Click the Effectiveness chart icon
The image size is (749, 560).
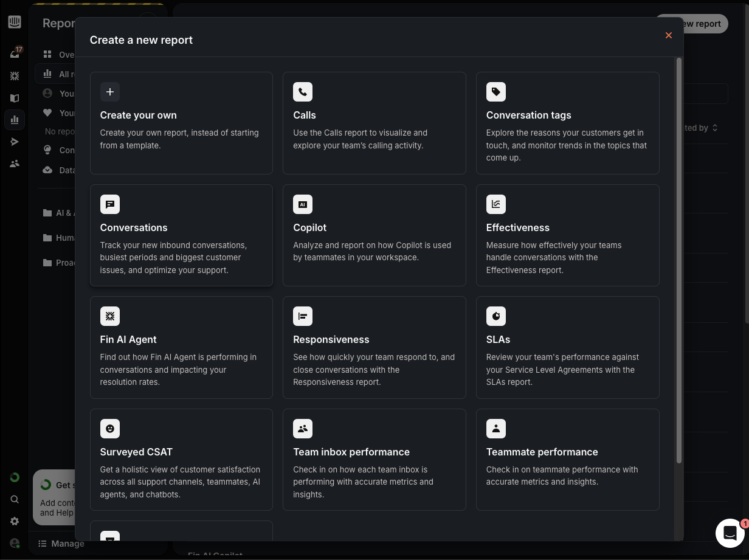[496, 204]
